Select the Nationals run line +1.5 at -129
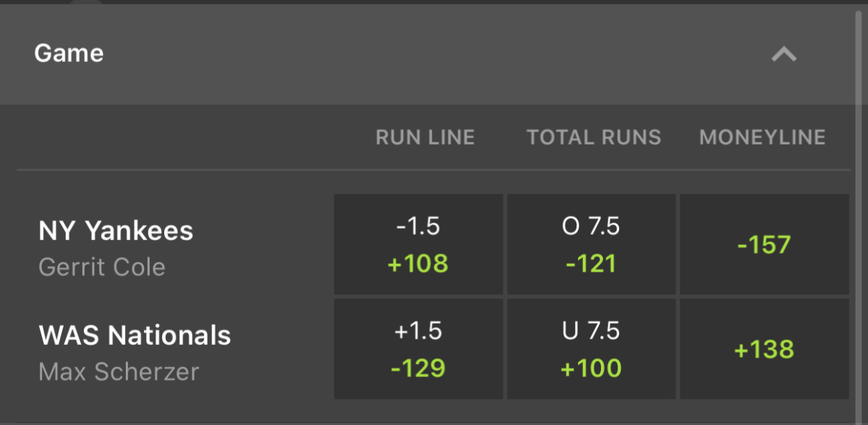 click(418, 349)
